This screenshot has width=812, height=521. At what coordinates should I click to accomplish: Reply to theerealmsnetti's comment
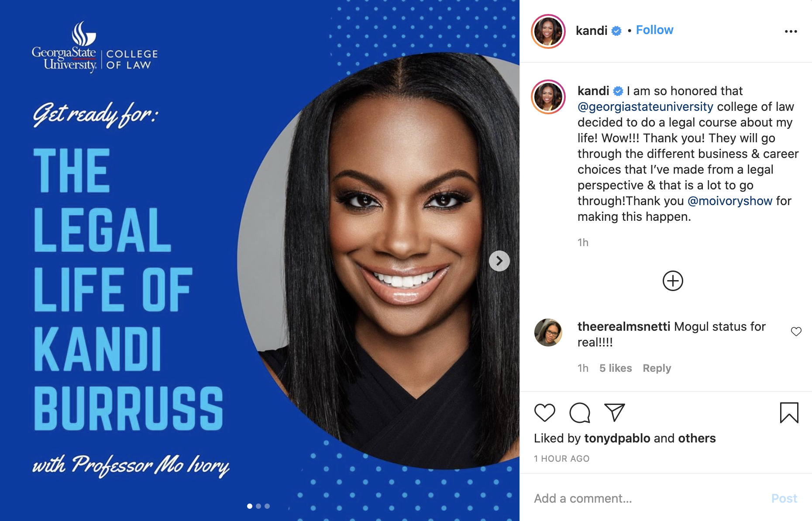(657, 368)
